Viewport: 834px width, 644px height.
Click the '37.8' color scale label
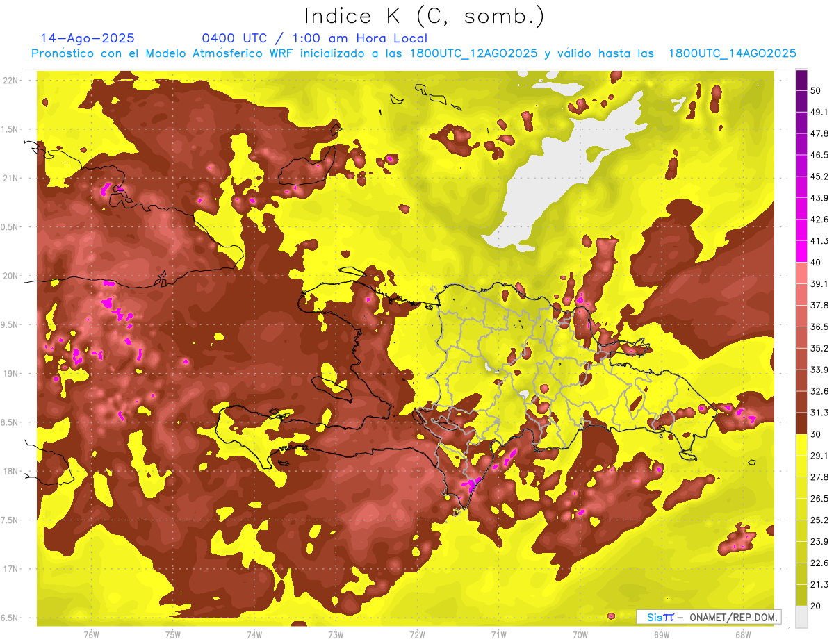(x=819, y=306)
